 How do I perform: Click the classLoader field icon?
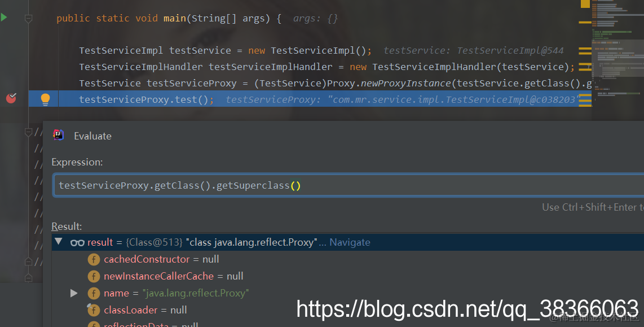point(94,309)
